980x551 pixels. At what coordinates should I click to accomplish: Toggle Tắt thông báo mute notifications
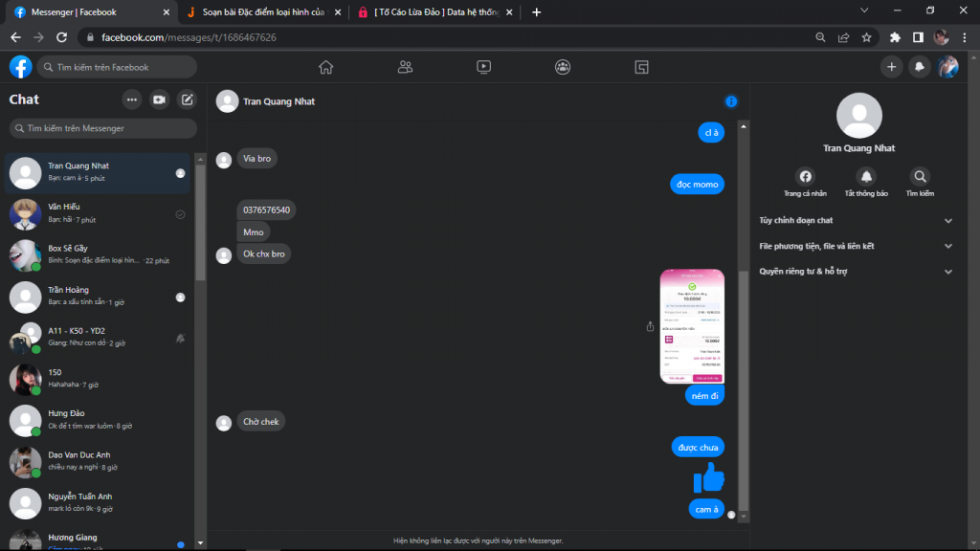point(866,177)
